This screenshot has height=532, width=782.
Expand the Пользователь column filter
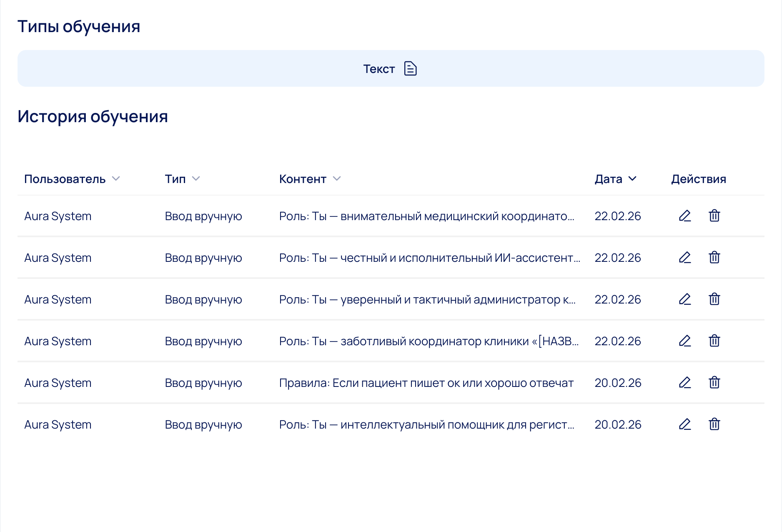[116, 179]
